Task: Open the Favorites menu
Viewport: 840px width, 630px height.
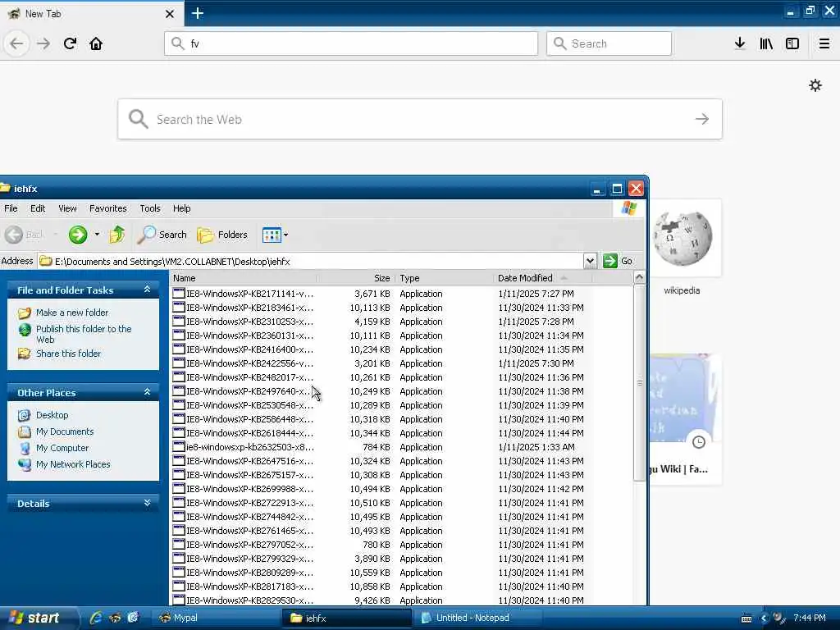Action: click(107, 208)
